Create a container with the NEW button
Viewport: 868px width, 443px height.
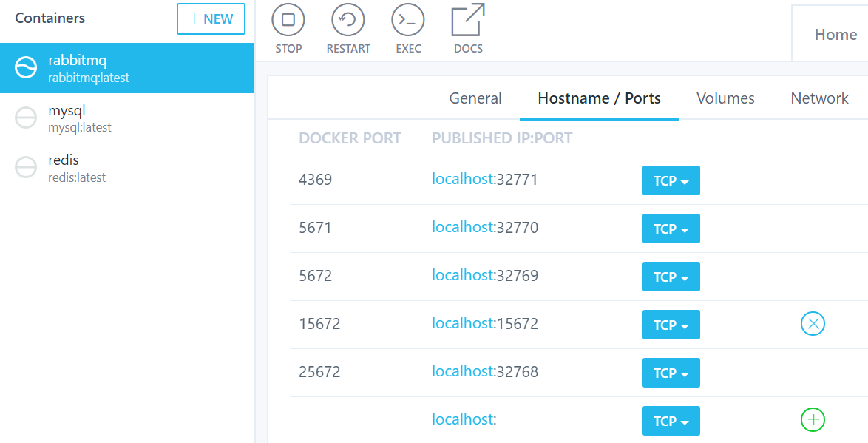coord(211,19)
